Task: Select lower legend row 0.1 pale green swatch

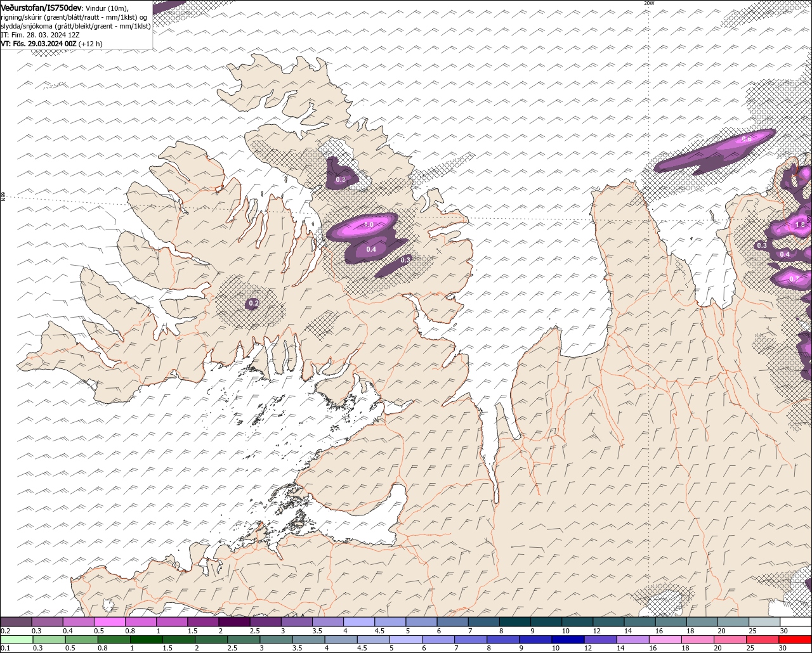Action: [16, 640]
